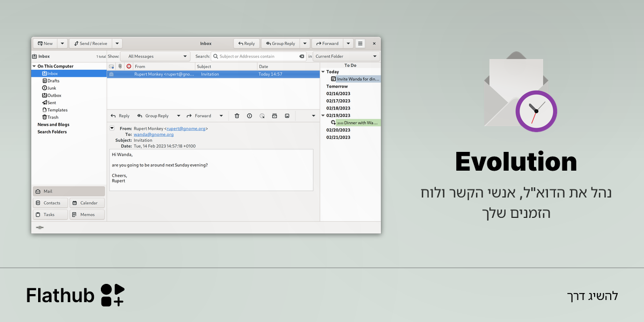Click the load images icon in preview toolbar
644x322 pixels.
coord(287,116)
